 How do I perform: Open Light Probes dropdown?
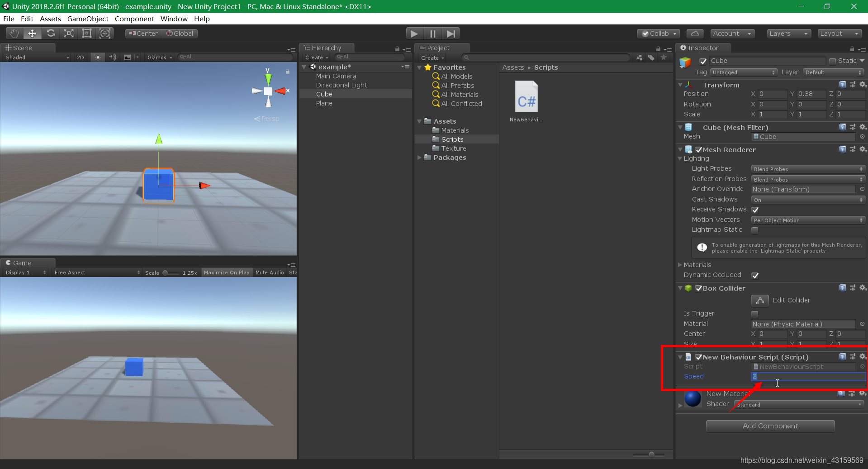[808, 169]
